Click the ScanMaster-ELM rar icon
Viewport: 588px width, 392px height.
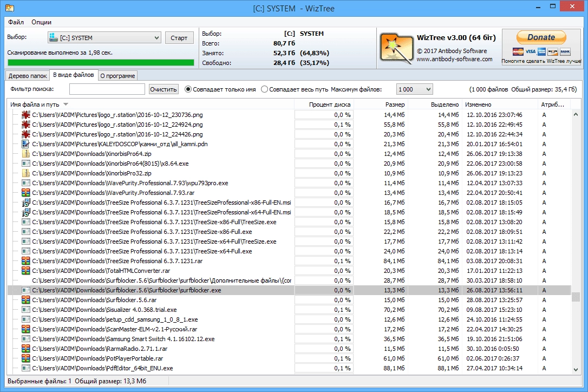click(26, 329)
